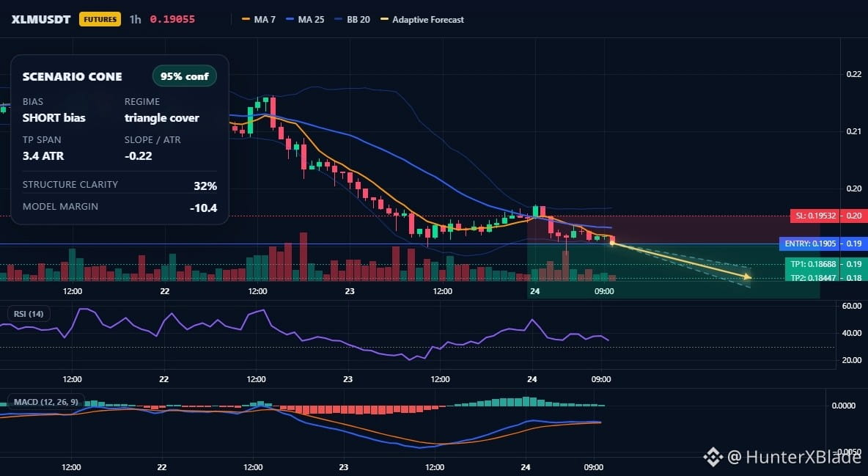Screen dimensions: 868x476
Task: Click the RSI 40.00 axis label
Action: pos(852,333)
